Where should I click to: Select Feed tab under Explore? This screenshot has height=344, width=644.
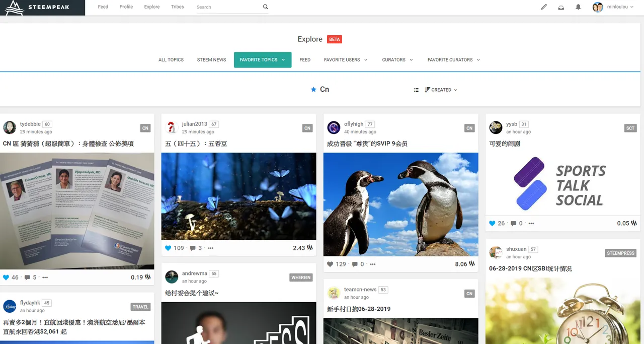click(305, 59)
